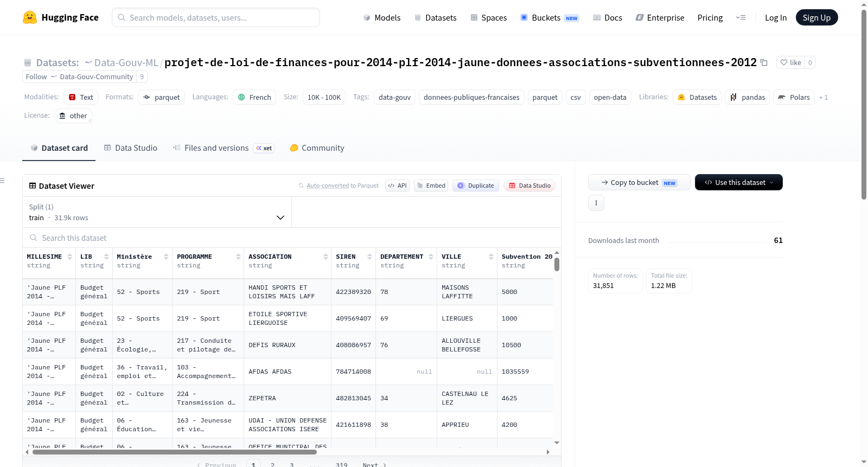This screenshot has height=467, width=868.
Task: Open the three-dots more options button
Action: 596,203
